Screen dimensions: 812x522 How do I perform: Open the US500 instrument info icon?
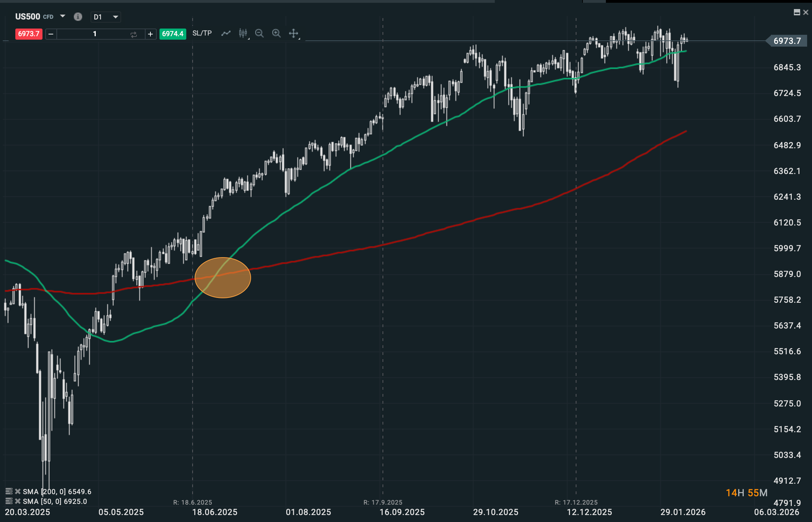pyautogui.click(x=78, y=17)
